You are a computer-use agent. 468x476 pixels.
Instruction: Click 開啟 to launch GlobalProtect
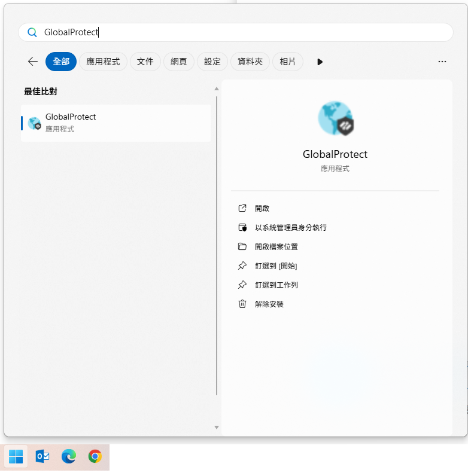[262, 209]
